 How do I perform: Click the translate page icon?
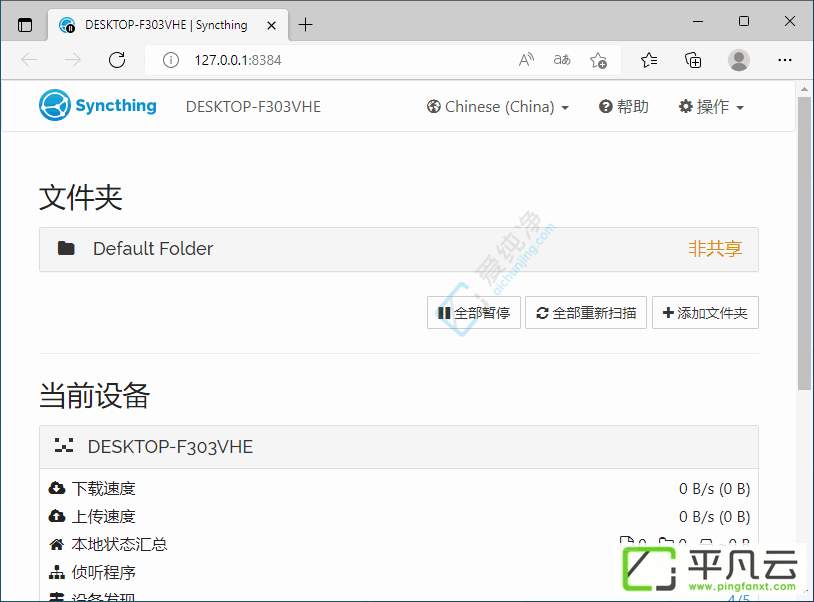[562, 60]
